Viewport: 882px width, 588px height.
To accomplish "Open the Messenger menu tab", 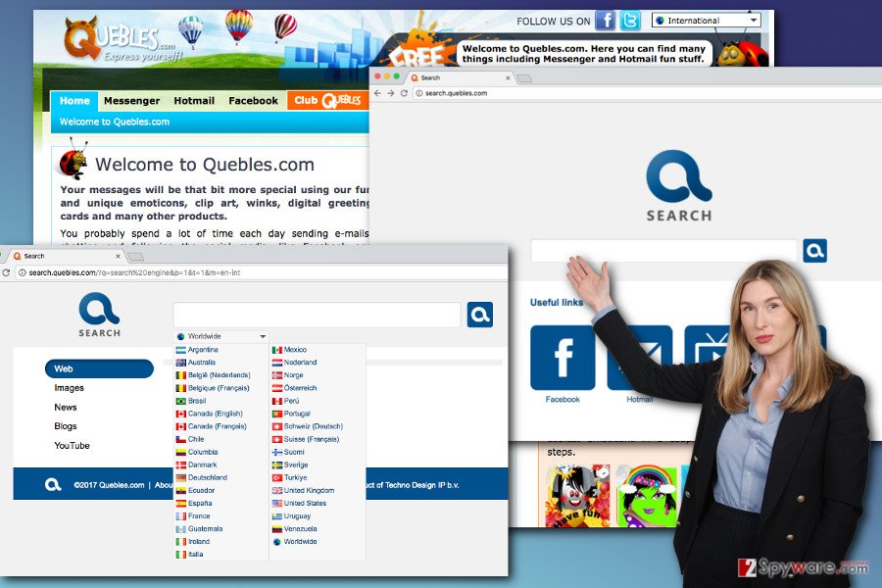I will click(131, 101).
